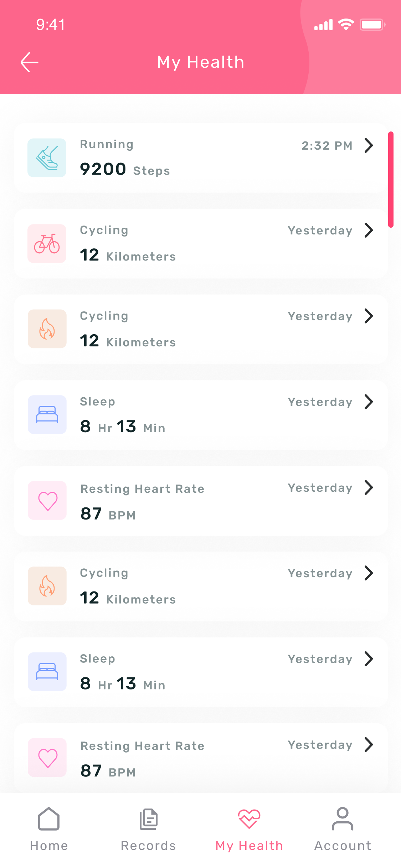
Task: Tap the back arrow in header
Action: coord(29,62)
